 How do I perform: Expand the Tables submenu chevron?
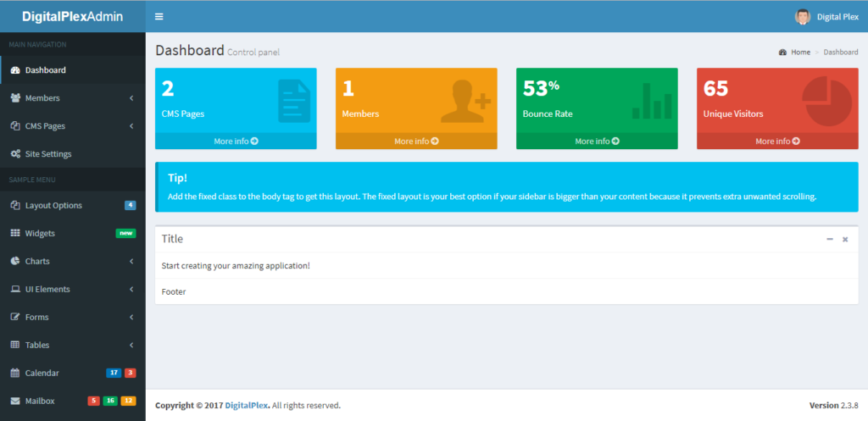tap(131, 345)
